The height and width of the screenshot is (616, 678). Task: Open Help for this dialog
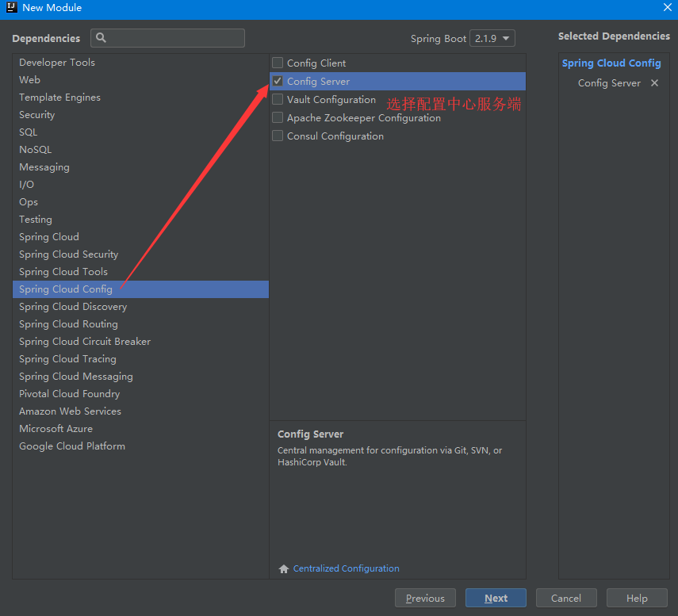click(x=637, y=598)
